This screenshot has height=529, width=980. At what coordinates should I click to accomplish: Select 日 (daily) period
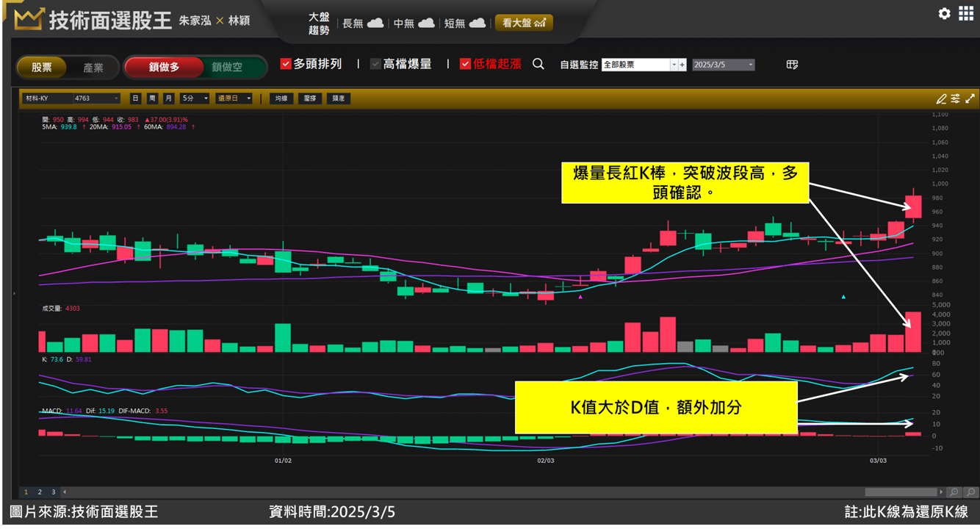click(136, 98)
